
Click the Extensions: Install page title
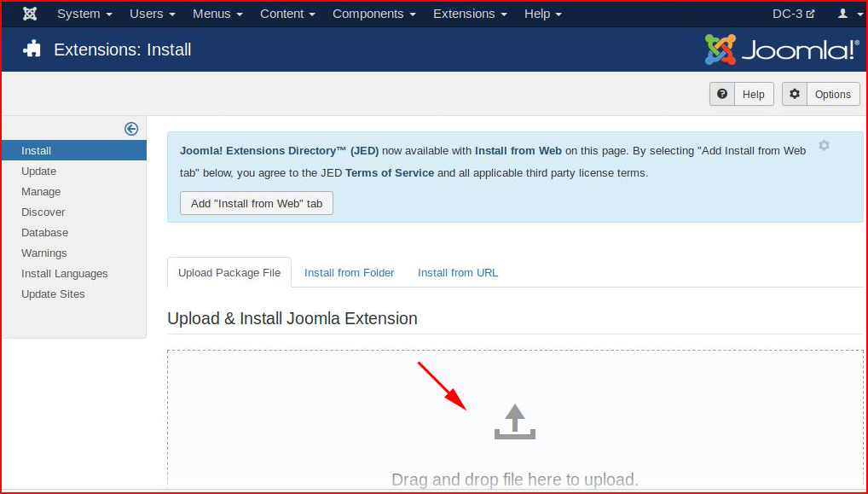tap(122, 49)
